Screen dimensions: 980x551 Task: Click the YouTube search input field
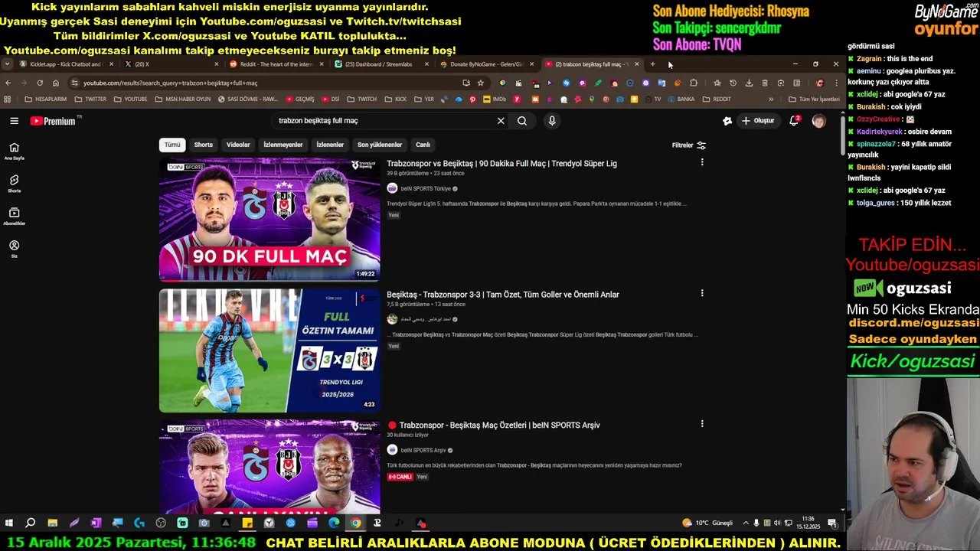383,121
